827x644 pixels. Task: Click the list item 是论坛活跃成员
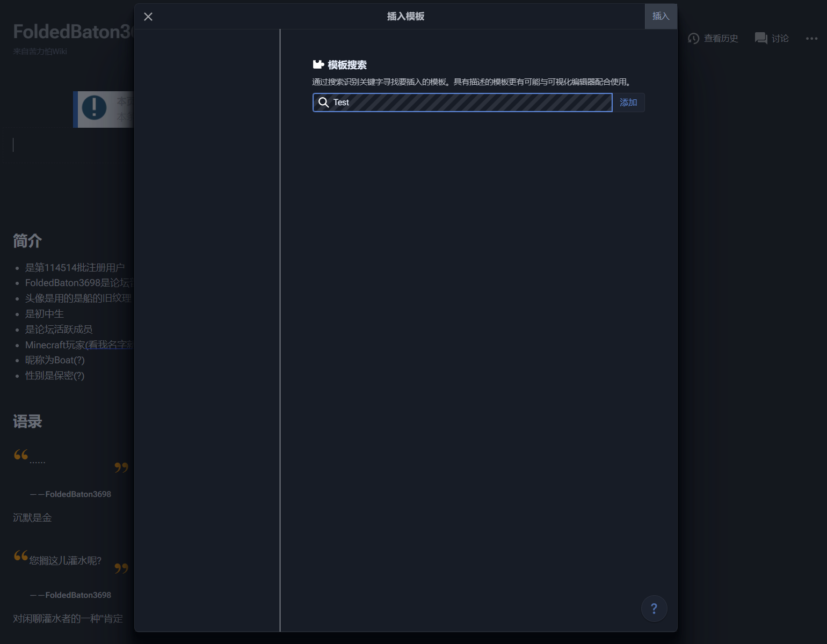click(x=59, y=330)
